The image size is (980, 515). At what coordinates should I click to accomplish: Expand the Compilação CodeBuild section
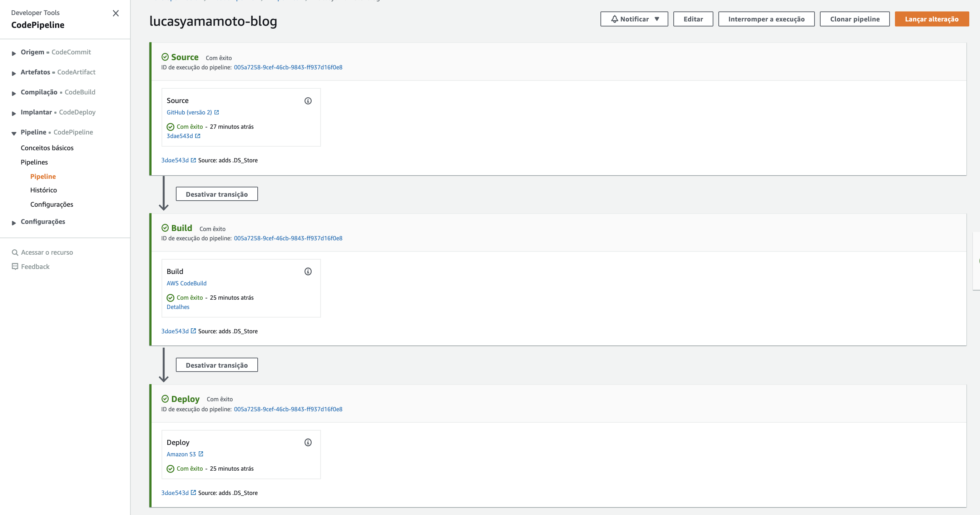(14, 93)
